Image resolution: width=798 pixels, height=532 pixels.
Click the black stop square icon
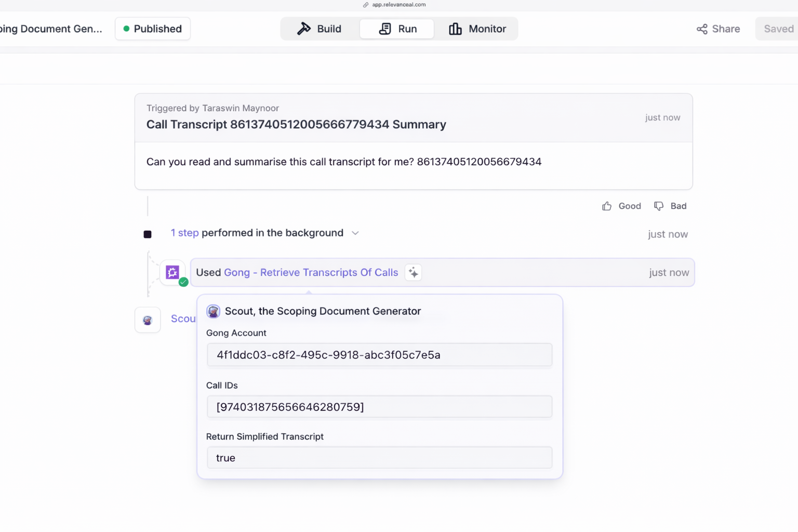[x=148, y=234]
